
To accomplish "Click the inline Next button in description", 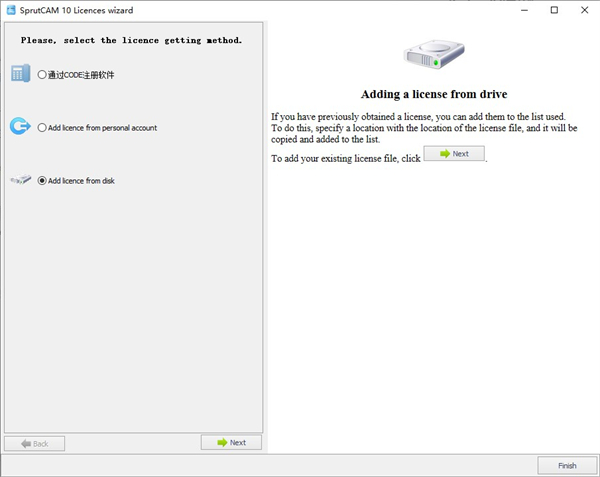I will pos(454,153).
